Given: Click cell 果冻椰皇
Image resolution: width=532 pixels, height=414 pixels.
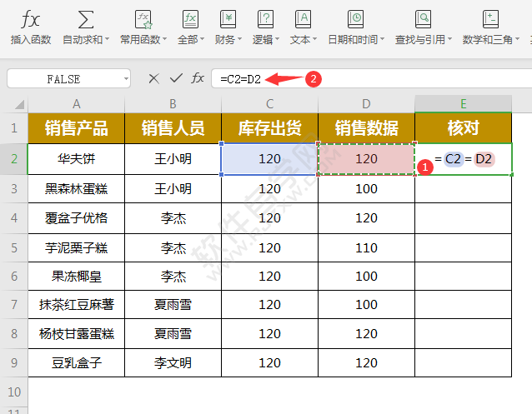Looking at the screenshot, I should pyautogui.click(x=77, y=277).
